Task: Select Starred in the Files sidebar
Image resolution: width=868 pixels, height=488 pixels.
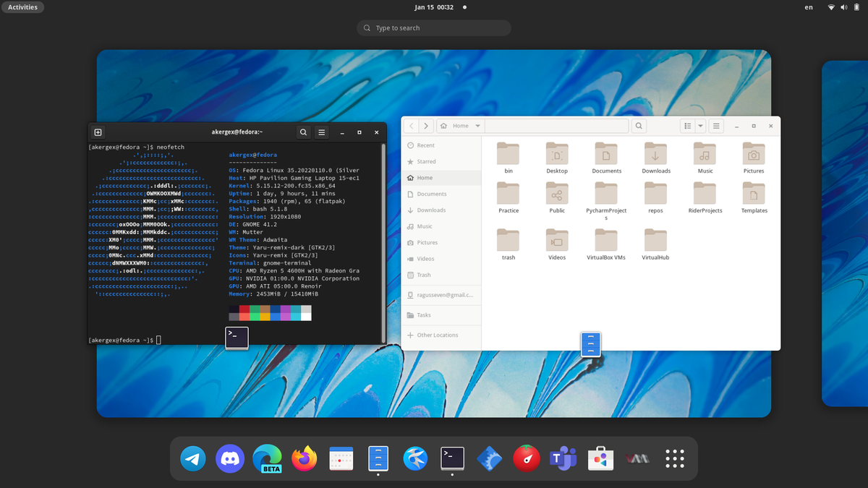Action: [441, 162]
